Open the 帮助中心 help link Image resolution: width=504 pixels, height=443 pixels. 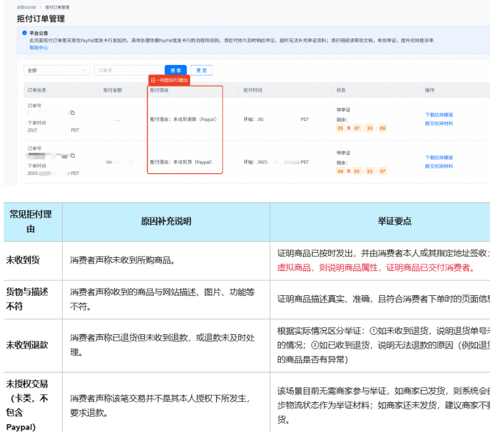pos(38,47)
